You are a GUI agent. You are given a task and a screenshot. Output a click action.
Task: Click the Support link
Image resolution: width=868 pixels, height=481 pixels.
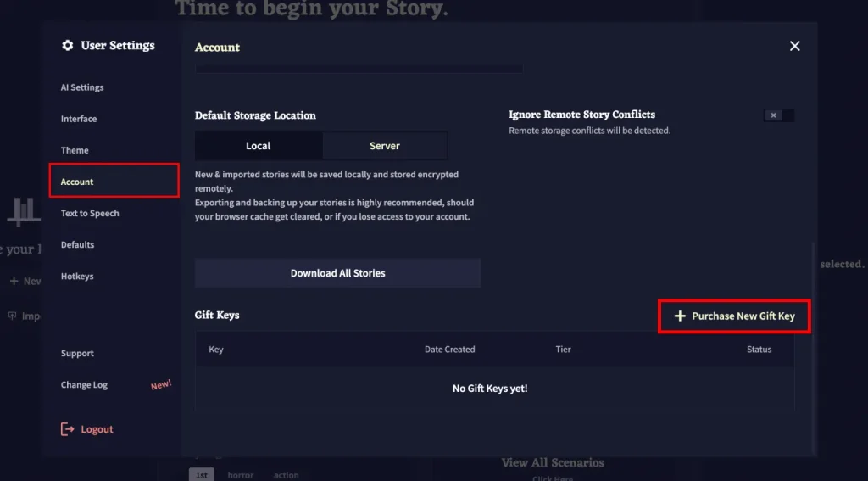pos(77,353)
